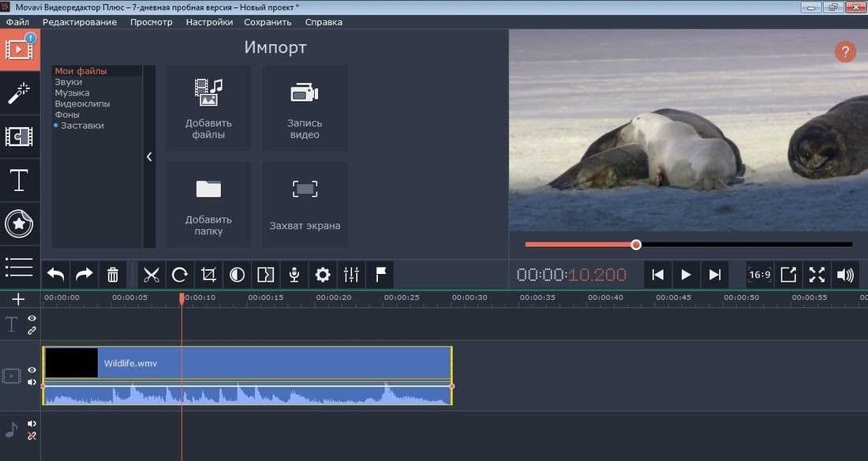Click the Добавить файлы button
The image size is (868, 461).
(x=208, y=108)
